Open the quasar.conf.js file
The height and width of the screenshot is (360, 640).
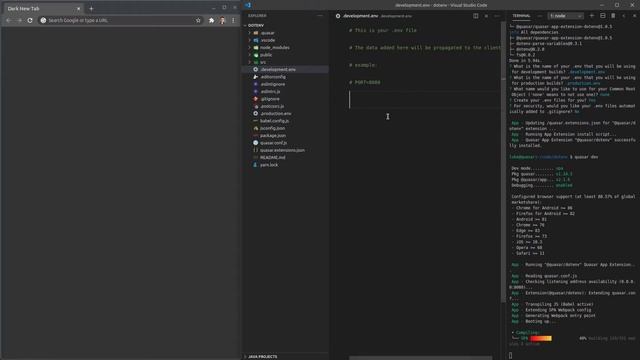273,143
